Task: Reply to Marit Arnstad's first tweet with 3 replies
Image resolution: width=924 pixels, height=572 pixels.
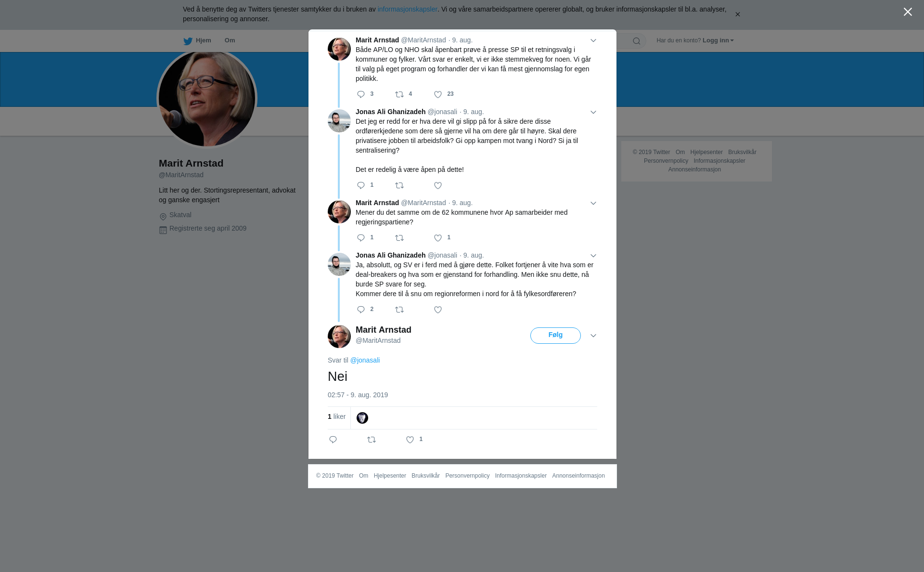Action: click(x=361, y=94)
